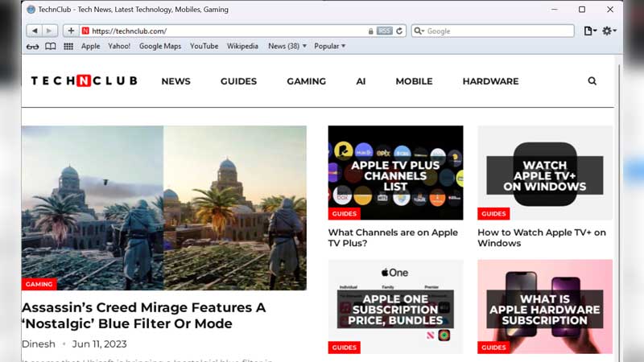Open Apple Hardware Subscription thumbnail
This screenshot has width=644, height=362.
(x=545, y=306)
